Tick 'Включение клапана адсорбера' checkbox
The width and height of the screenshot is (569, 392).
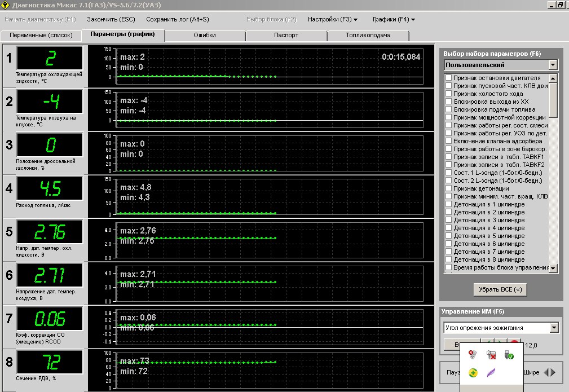point(448,141)
